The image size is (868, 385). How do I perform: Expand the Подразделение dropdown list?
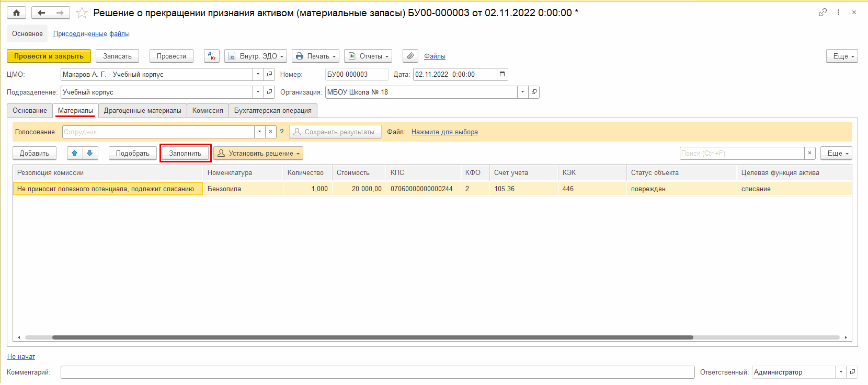[258, 92]
